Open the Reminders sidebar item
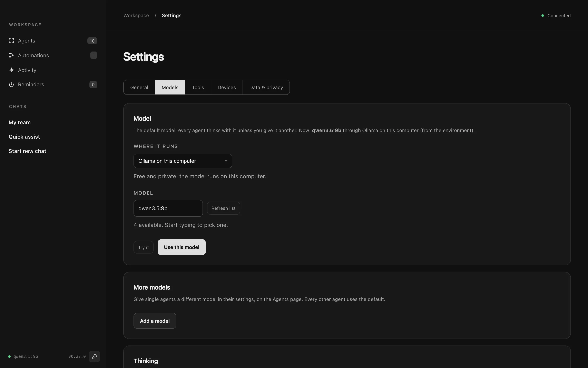This screenshot has width=588, height=368. (53, 85)
